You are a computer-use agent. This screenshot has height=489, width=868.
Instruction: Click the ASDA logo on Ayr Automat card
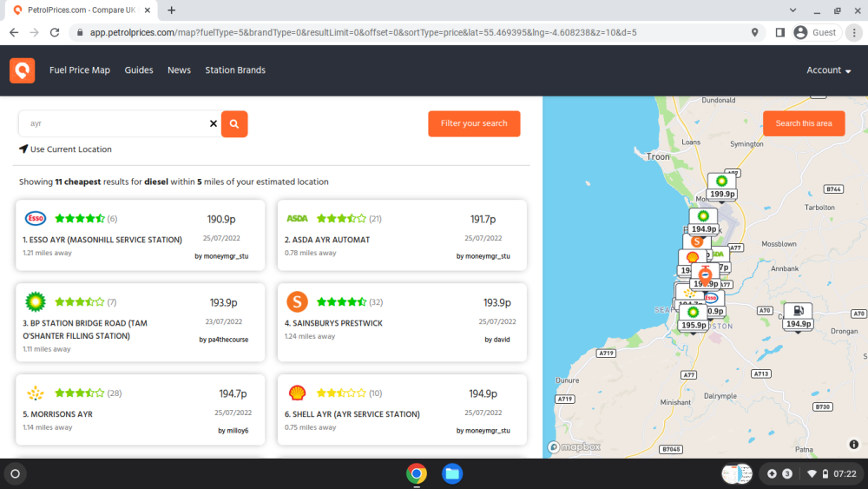(x=297, y=219)
